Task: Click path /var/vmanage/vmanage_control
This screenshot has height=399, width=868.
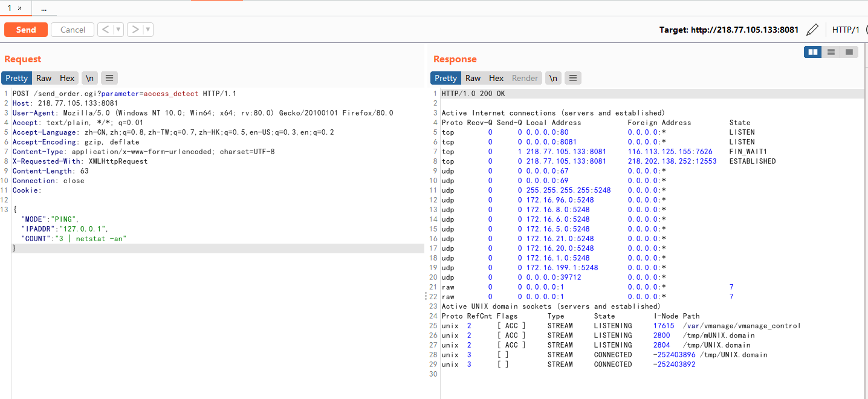Action: pyautogui.click(x=742, y=326)
